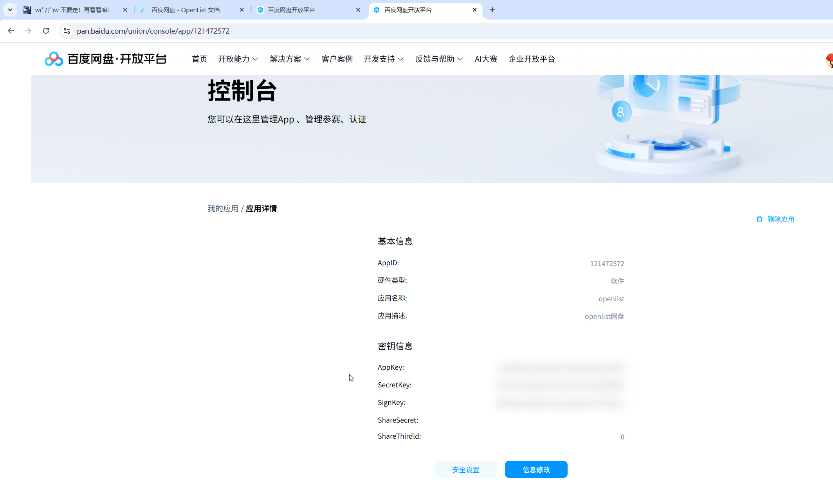Expand the 解决方案 dropdown menu
The width and height of the screenshot is (833, 504).
pos(290,59)
